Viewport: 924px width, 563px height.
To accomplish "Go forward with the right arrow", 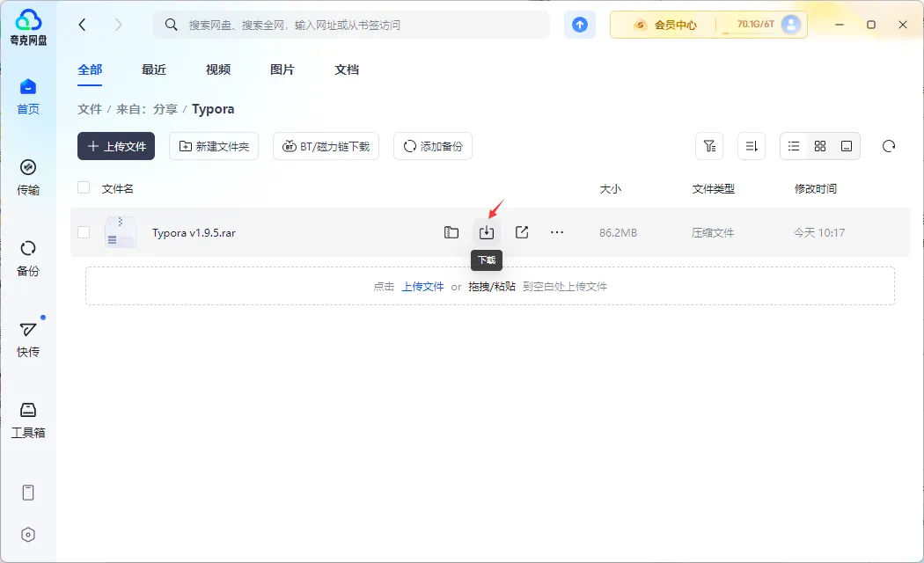I will [x=119, y=24].
